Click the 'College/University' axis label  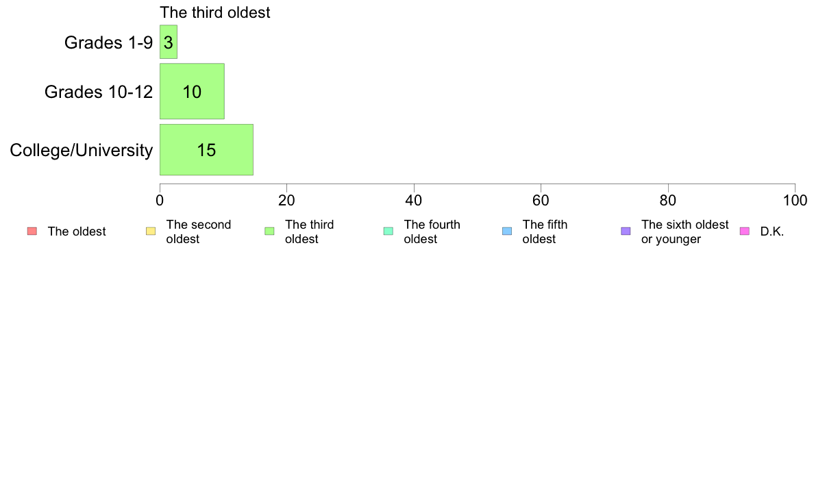(x=82, y=151)
